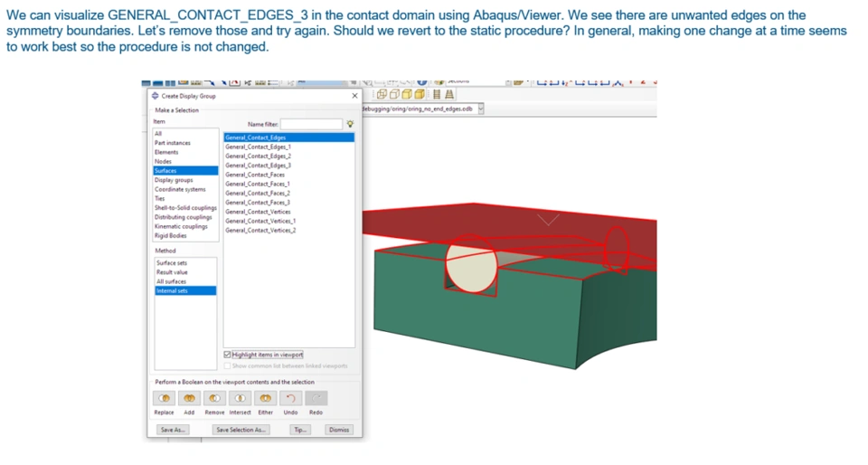The image size is (868, 465).
Task: Click the Save As... button
Action: click(173, 430)
